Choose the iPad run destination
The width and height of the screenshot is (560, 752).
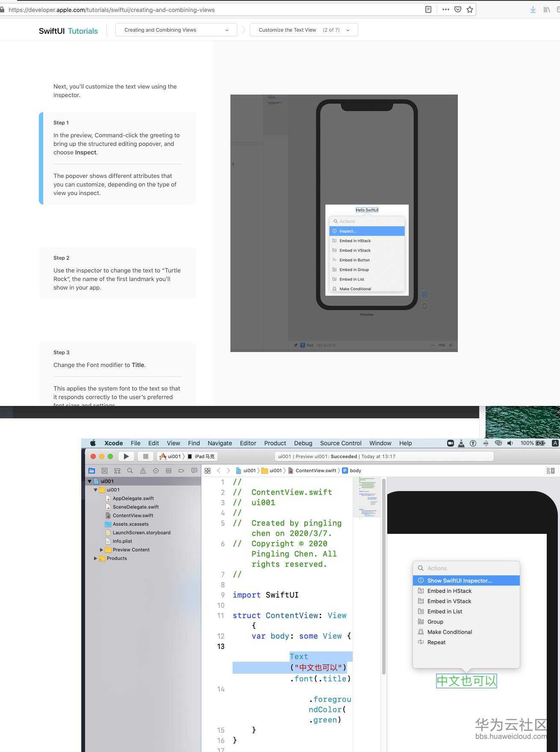coord(201,456)
